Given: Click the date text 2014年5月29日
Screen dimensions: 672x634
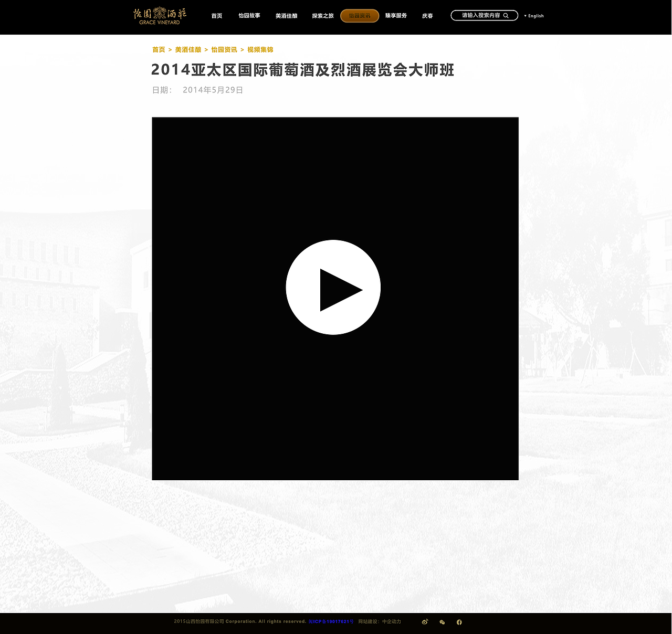Looking at the screenshot, I should point(213,90).
